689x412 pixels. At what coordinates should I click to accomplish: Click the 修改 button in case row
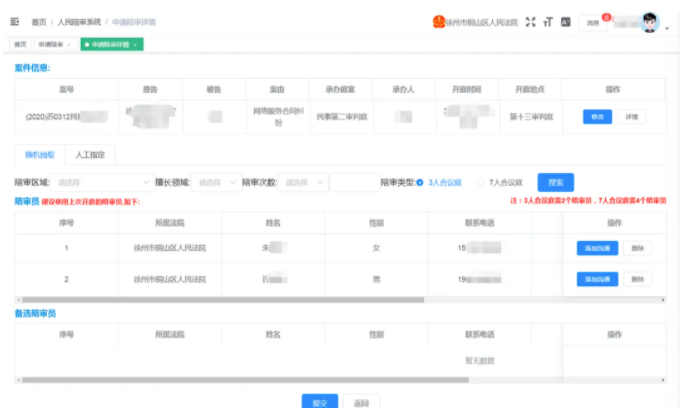(597, 116)
